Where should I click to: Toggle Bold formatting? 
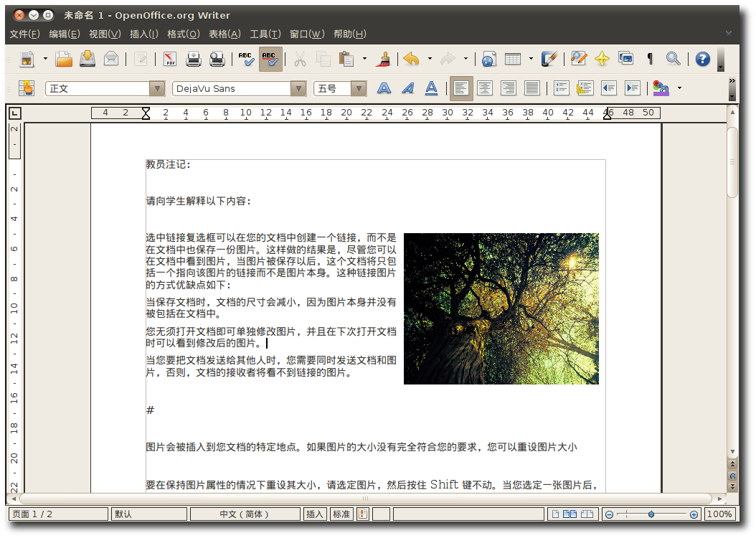(x=384, y=88)
